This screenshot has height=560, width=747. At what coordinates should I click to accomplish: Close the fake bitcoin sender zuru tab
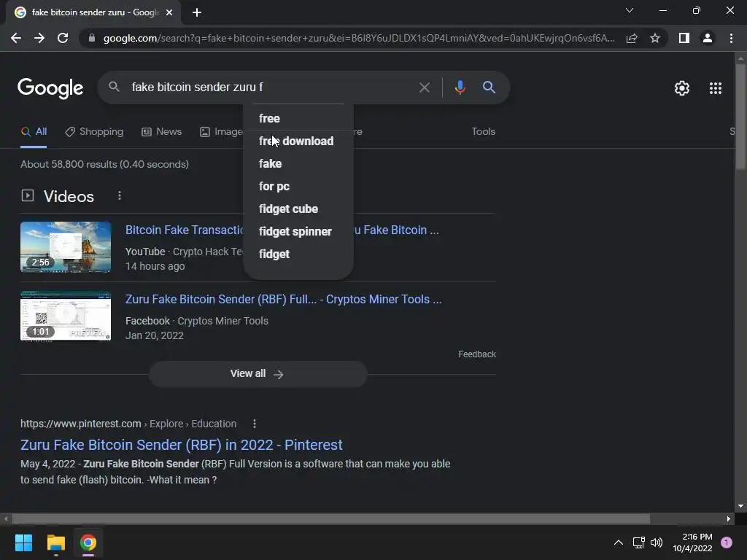coord(169,12)
